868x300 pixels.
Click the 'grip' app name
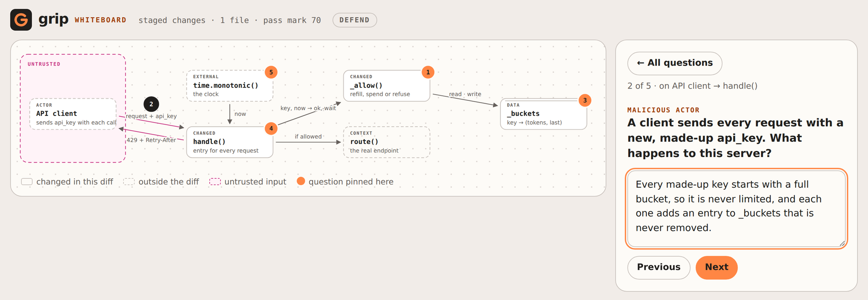pos(54,19)
